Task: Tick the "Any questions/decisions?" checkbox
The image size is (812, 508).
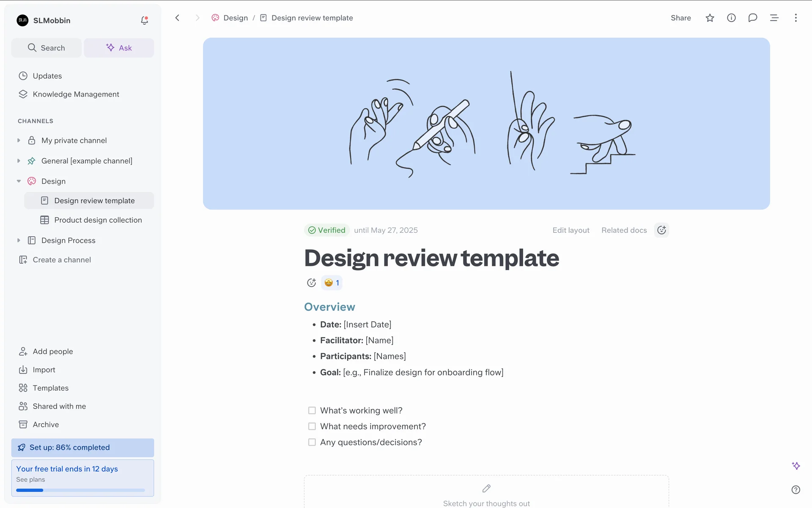Action: click(x=312, y=442)
